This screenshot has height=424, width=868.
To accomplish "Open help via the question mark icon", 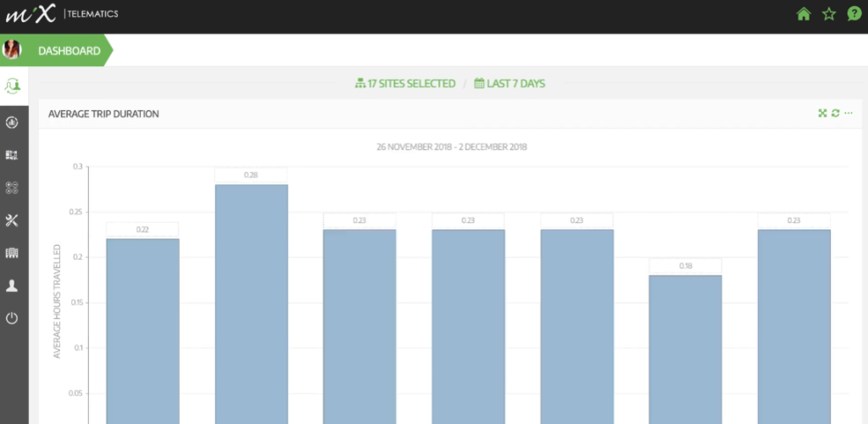I will pyautogui.click(x=854, y=14).
